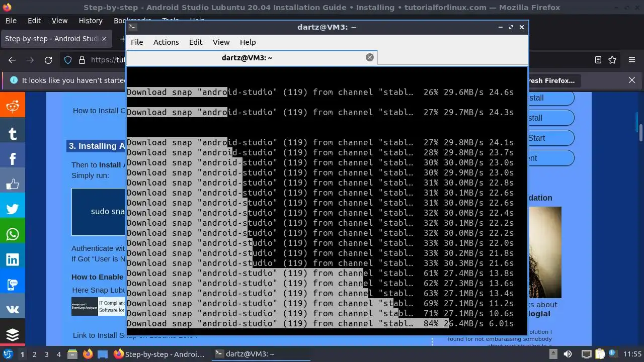Viewport: 644px width, 362px height.
Task: Go back to the previous page in Firefox
Action: point(12,60)
